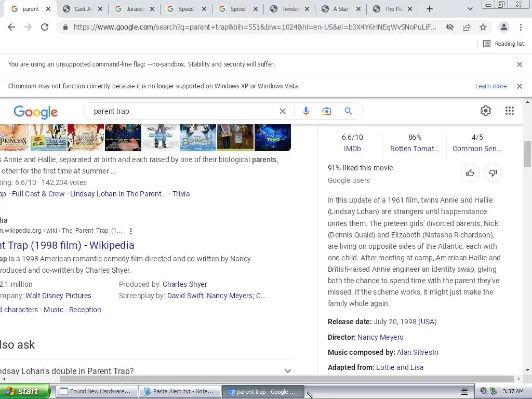Clear the search box with X
Viewport: 532px width, 399px height.
pyautogui.click(x=282, y=111)
